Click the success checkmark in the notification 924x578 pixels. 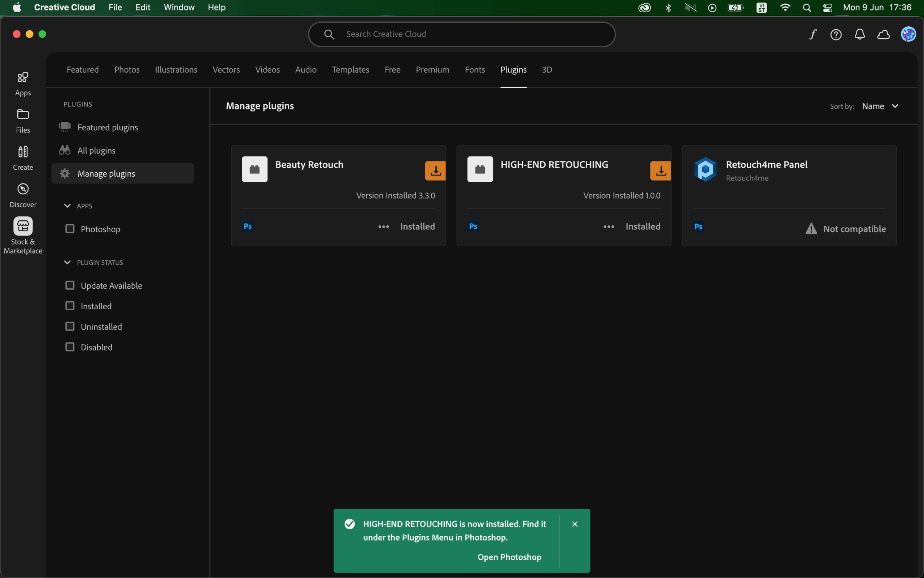point(349,524)
